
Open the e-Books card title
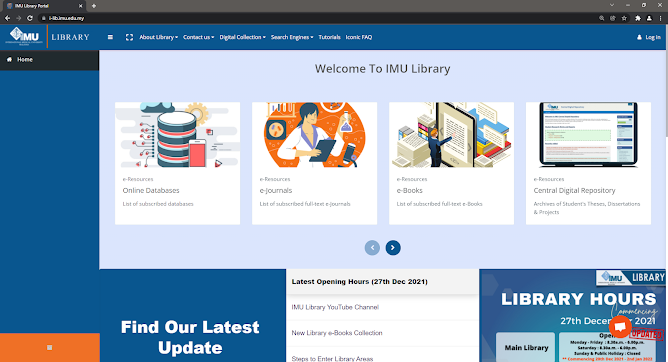coord(409,190)
